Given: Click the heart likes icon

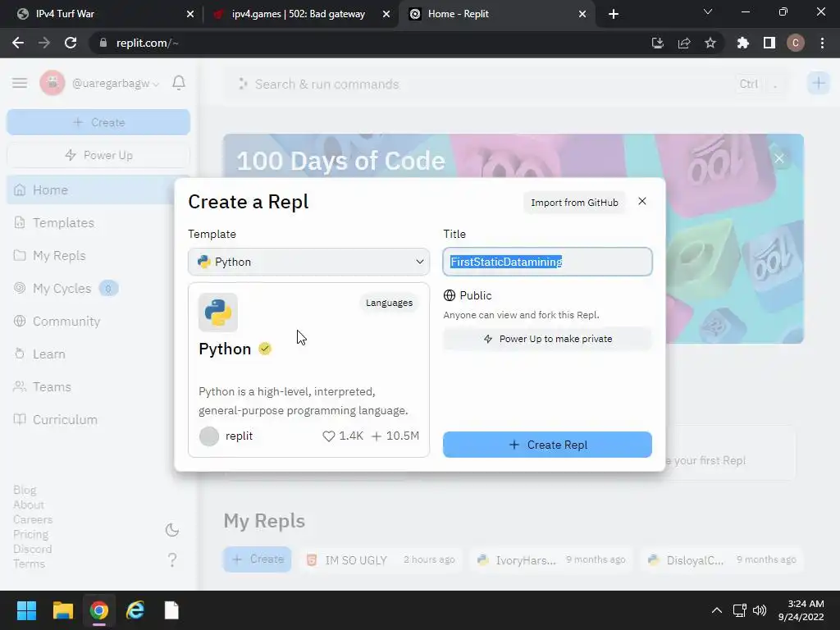Looking at the screenshot, I should pos(328,436).
